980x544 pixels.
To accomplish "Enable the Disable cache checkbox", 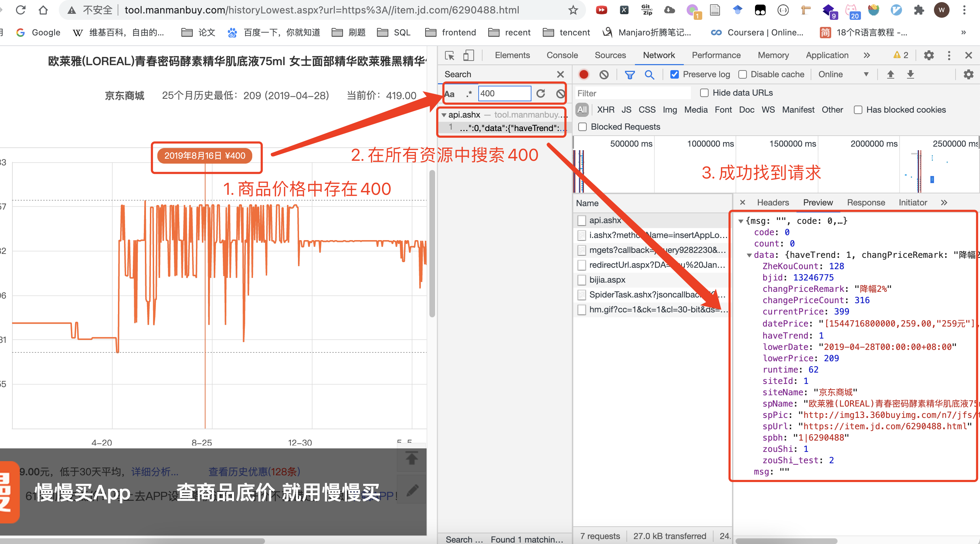I will click(x=742, y=75).
